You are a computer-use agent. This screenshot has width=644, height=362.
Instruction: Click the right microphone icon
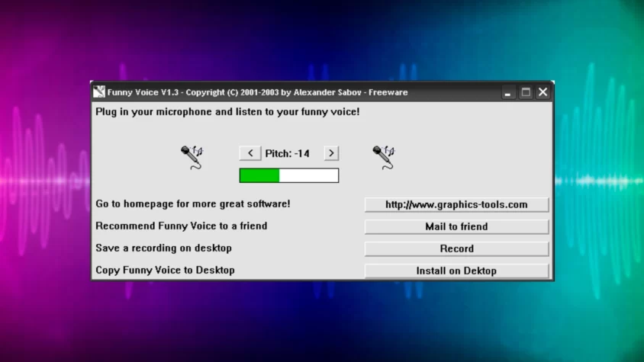(x=384, y=157)
